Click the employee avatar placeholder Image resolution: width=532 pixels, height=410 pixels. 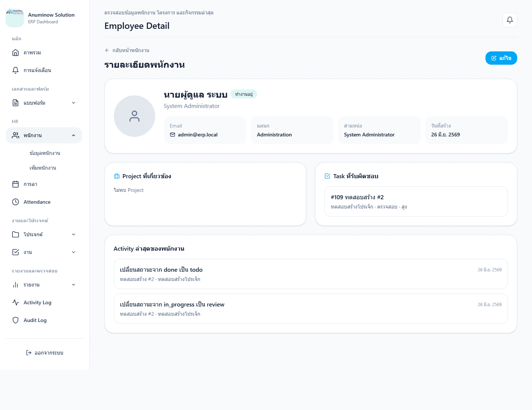134,116
